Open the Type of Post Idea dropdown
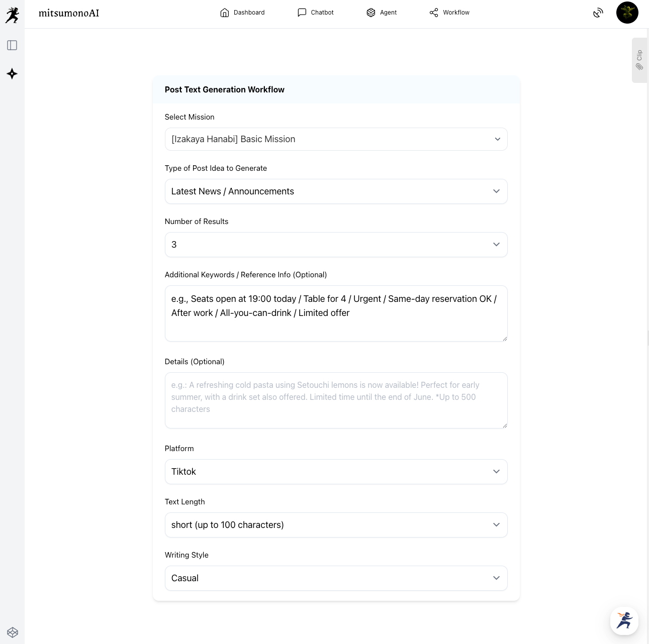 point(336,191)
